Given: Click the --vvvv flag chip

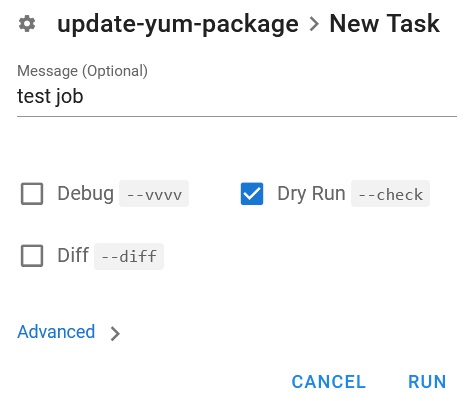Looking at the screenshot, I should [154, 194].
